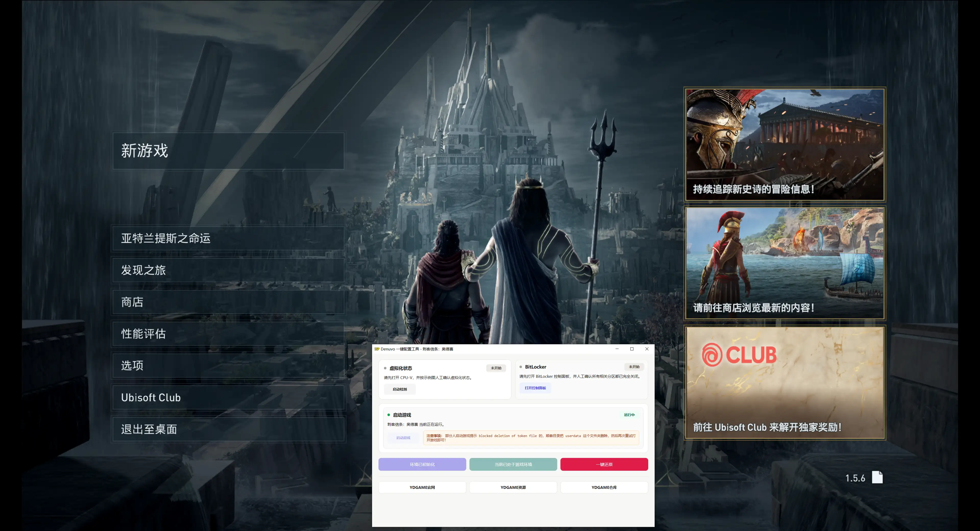
Task: Click the BitLocker card heading
Action: [536, 367]
